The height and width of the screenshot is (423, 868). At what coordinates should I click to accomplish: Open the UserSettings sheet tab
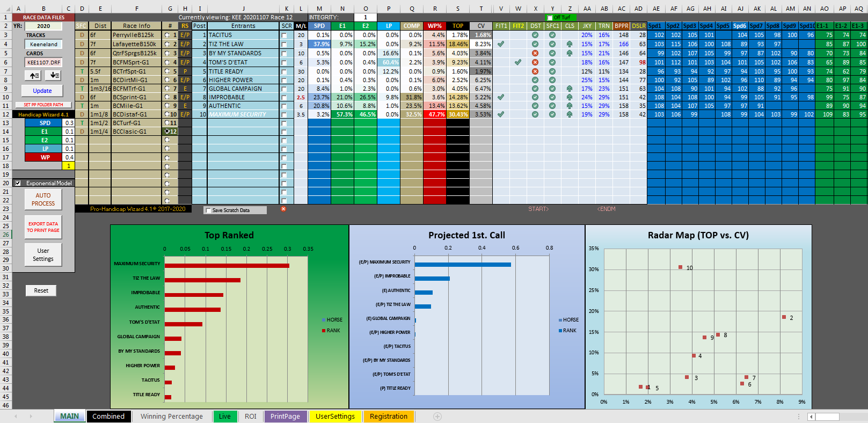[335, 417]
